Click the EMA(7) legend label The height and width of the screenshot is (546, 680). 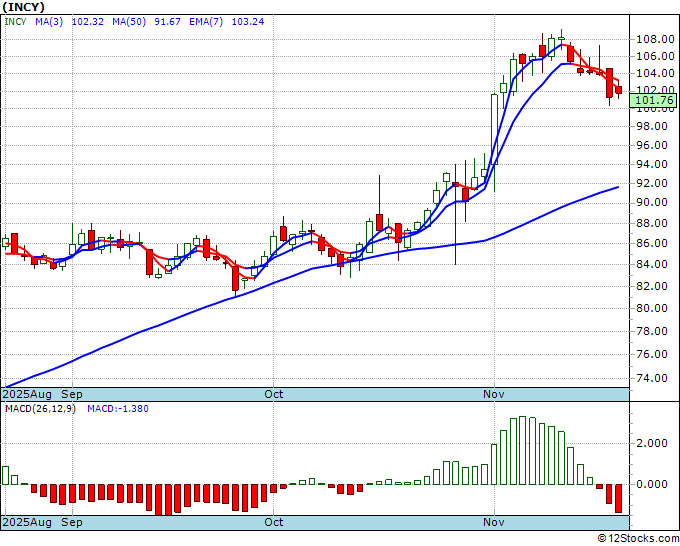click(206, 22)
